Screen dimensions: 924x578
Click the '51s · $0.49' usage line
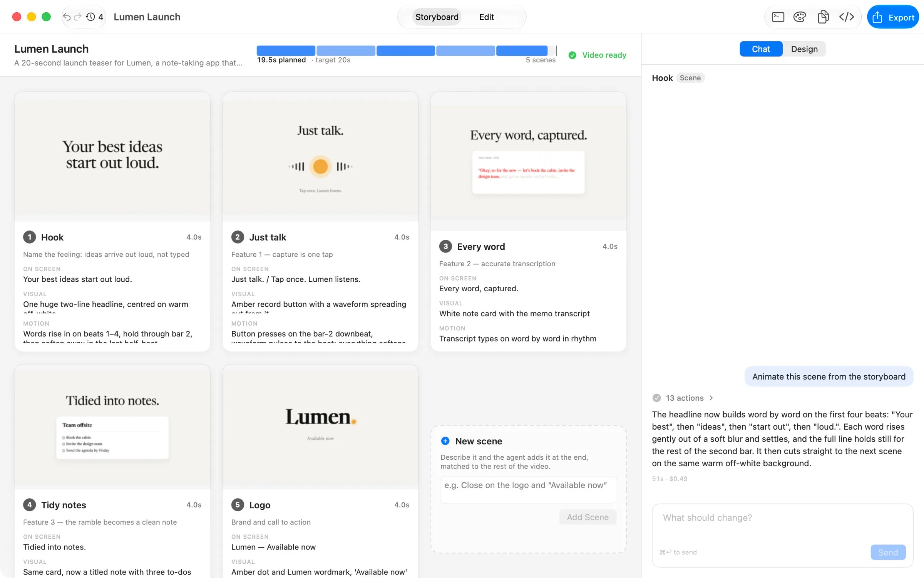coord(670,479)
